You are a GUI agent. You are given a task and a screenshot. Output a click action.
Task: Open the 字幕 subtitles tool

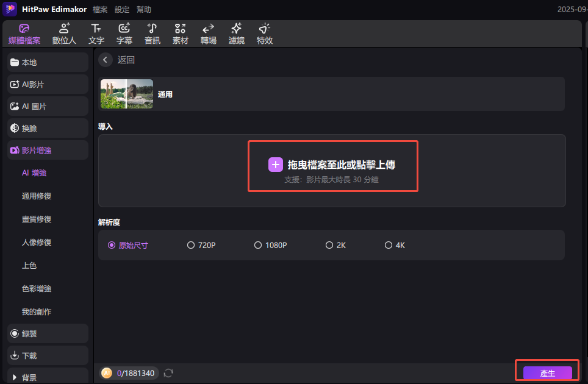124,34
